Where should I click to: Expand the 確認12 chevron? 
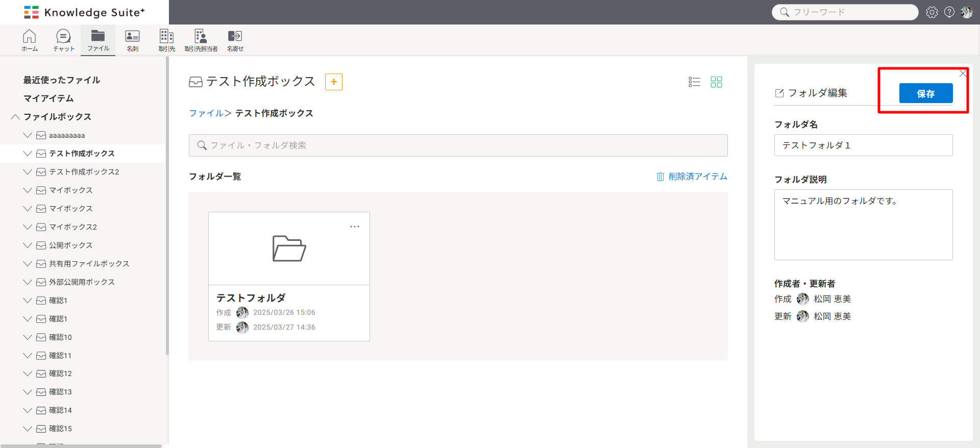click(x=28, y=374)
